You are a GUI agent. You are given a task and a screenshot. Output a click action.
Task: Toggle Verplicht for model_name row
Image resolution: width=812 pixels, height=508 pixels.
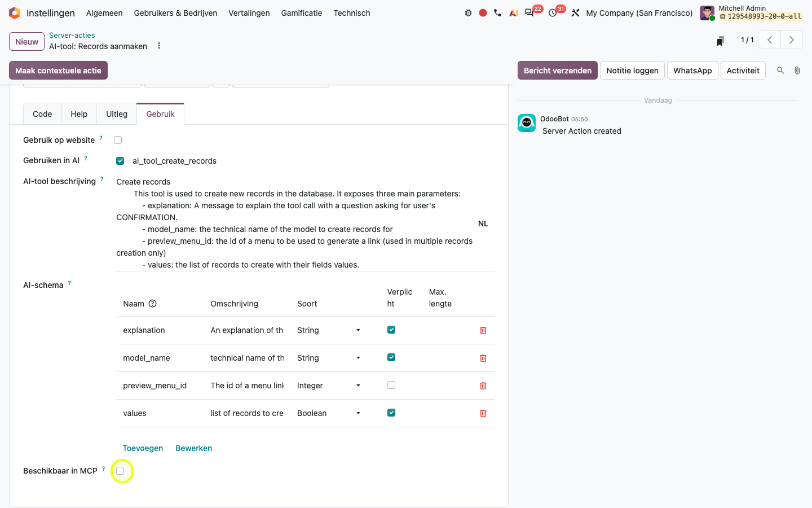pyautogui.click(x=391, y=357)
